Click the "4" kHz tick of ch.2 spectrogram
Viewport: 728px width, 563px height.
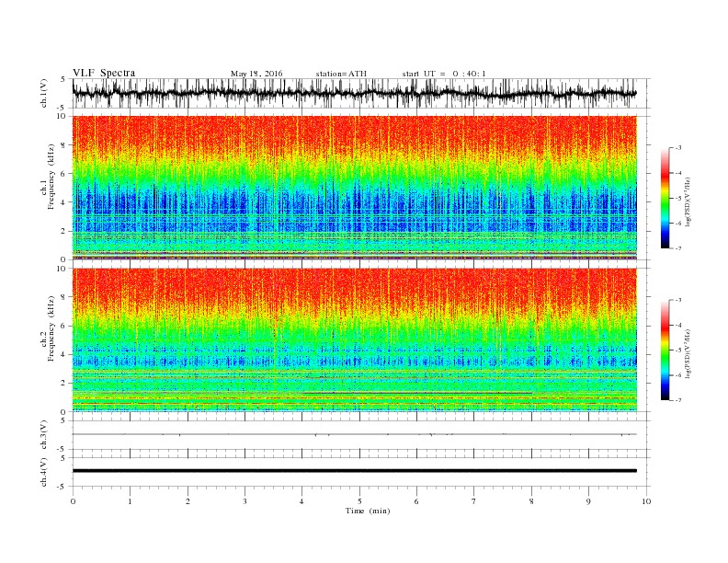click(x=64, y=354)
